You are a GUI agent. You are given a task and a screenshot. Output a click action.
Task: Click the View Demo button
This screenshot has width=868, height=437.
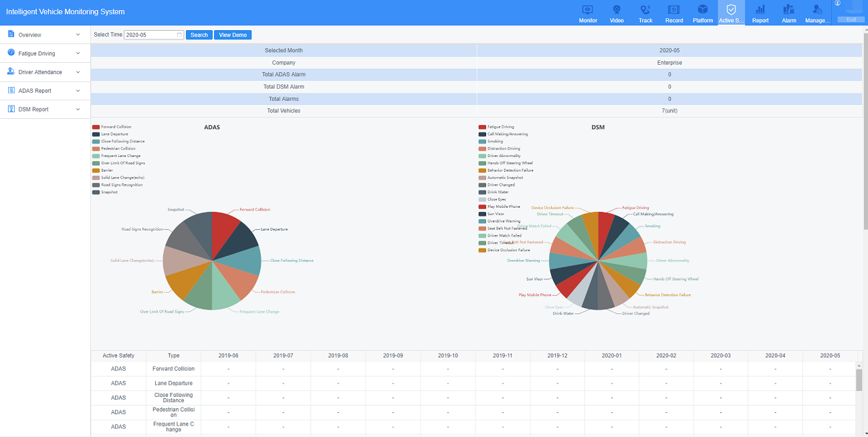(x=233, y=35)
